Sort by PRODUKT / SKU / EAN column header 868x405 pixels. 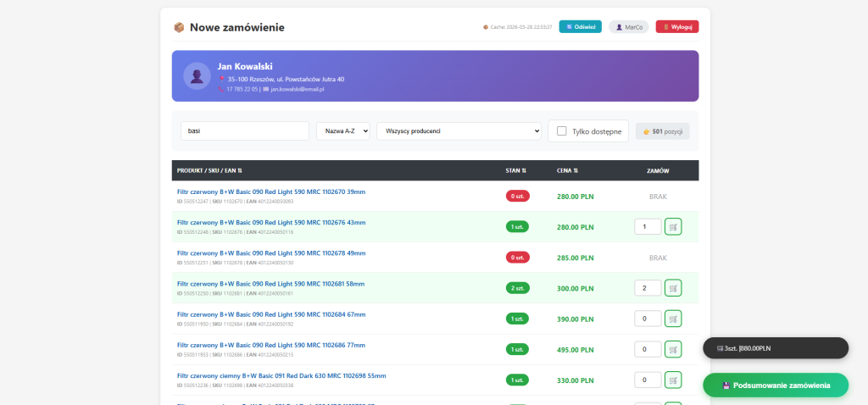[x=209, y=170]
